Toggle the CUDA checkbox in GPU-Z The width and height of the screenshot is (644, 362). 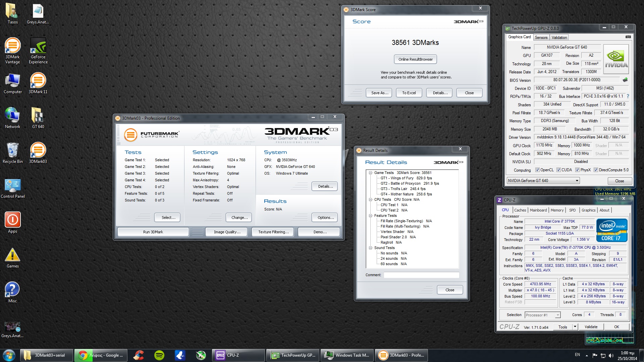pos(558,170)
